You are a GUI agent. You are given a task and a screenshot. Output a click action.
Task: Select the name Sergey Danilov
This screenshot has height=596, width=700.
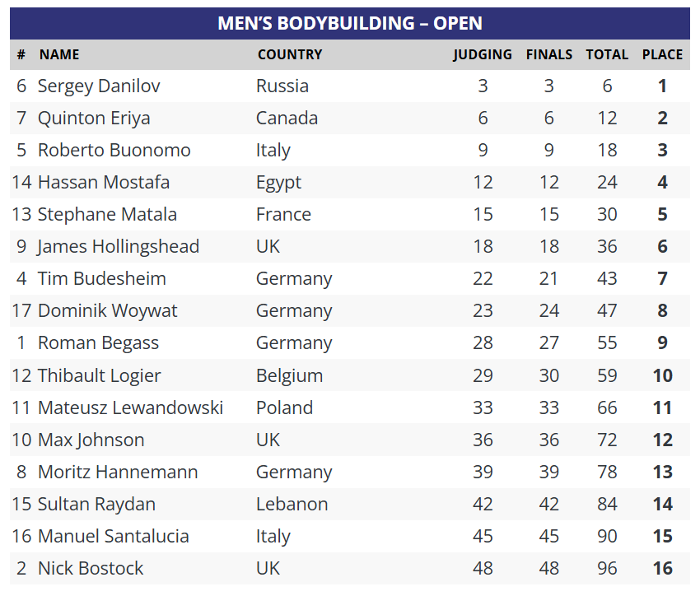coord(99,86)
